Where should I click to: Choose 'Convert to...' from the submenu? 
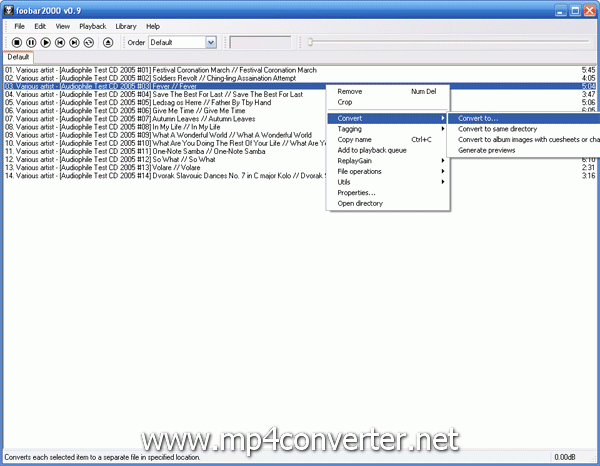tap(478, 118)
